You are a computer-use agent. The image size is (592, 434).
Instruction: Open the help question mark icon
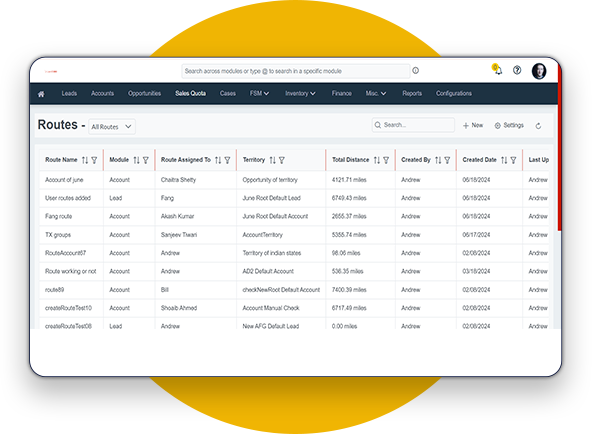point(517,70)
